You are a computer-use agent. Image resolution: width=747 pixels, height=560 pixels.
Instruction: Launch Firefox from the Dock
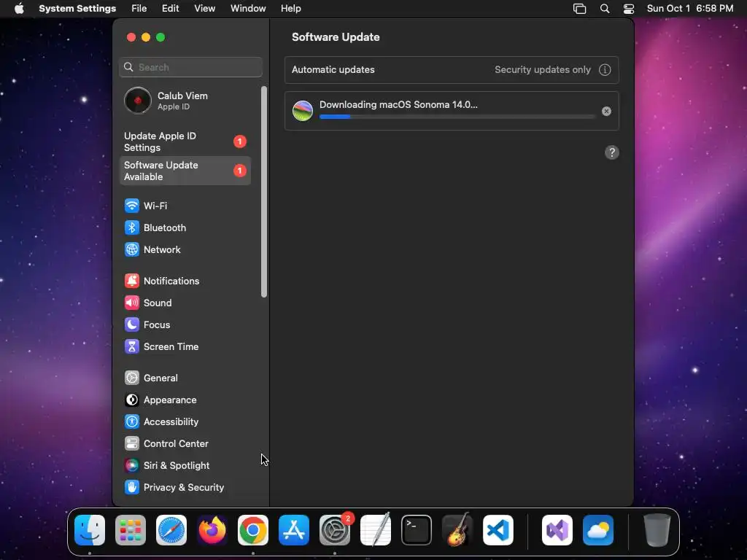(x=212, y=530)
